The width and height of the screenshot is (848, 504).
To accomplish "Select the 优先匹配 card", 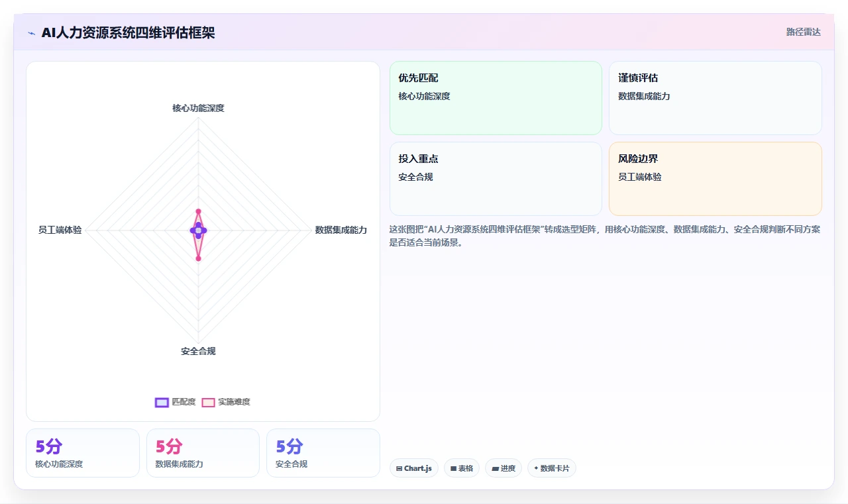I will pyautogui.click(x=496, y=98).
